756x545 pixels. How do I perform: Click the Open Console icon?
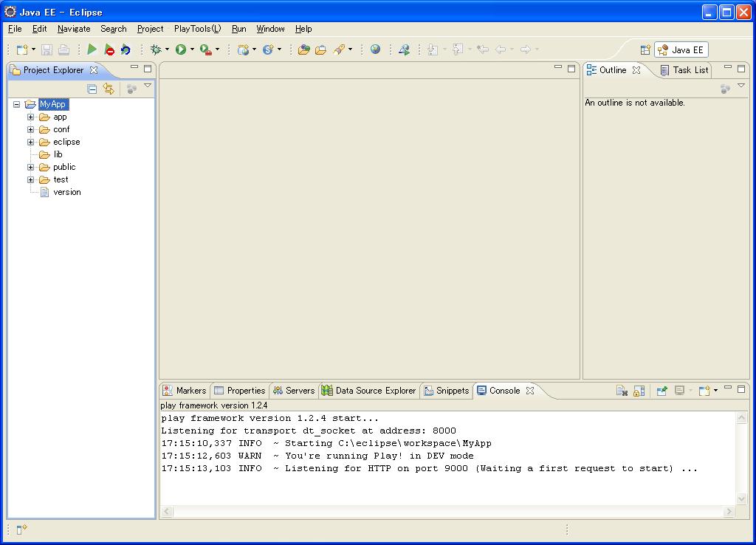pyautogui.click(x=704, y=391)
